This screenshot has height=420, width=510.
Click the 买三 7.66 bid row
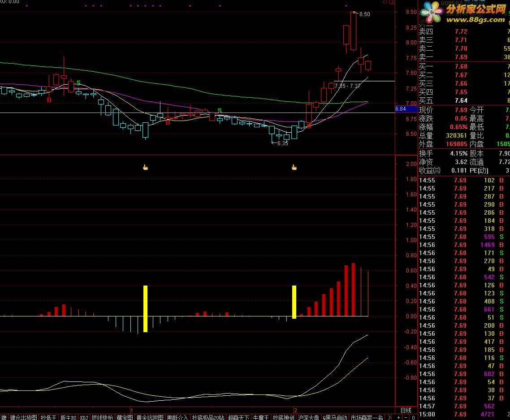[x=464, y=83]
